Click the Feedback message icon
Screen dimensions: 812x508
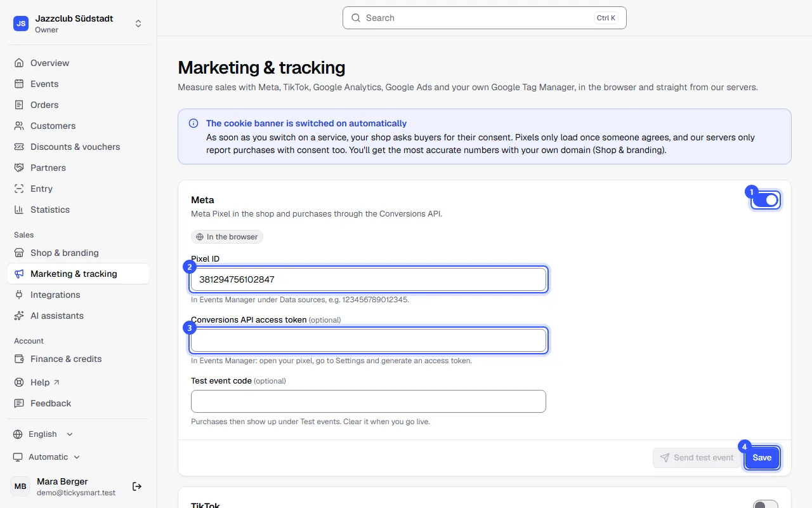tap(19, 403)
